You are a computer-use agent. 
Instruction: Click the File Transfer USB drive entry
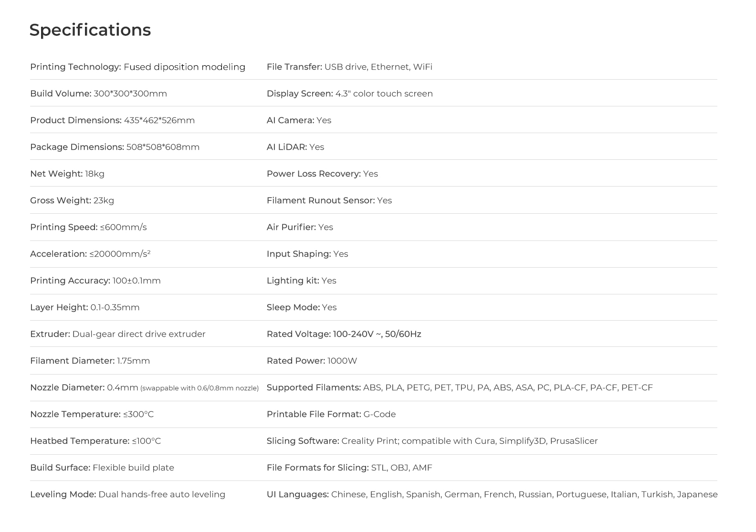tap(349, 67)
